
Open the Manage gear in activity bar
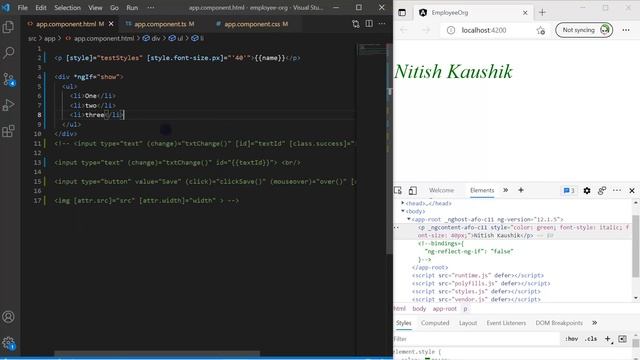[9, 343]
